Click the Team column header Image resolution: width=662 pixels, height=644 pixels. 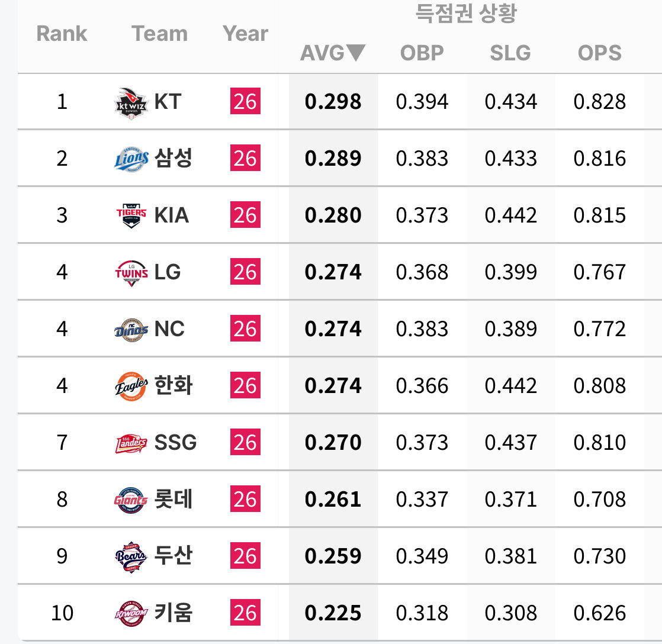click(160, 34)
